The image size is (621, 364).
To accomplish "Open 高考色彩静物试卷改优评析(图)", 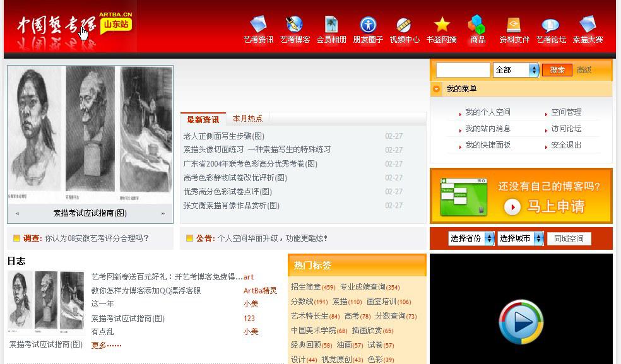I will click(x=235, y=178).
